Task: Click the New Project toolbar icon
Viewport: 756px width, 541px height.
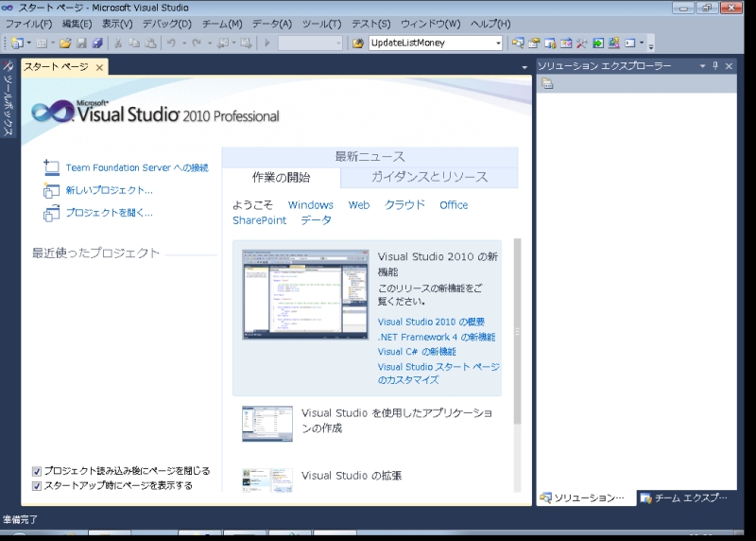Action: (x=17, y=43)
